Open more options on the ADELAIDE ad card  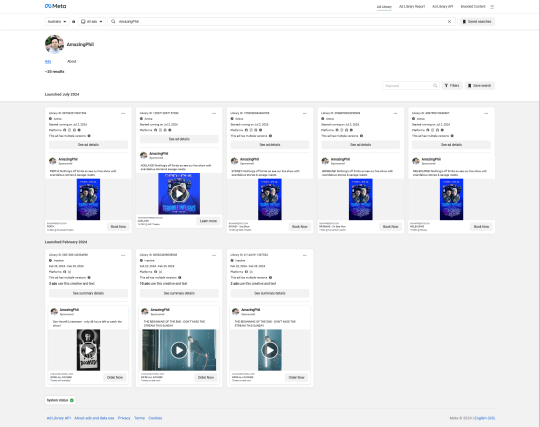pos(214,113)
